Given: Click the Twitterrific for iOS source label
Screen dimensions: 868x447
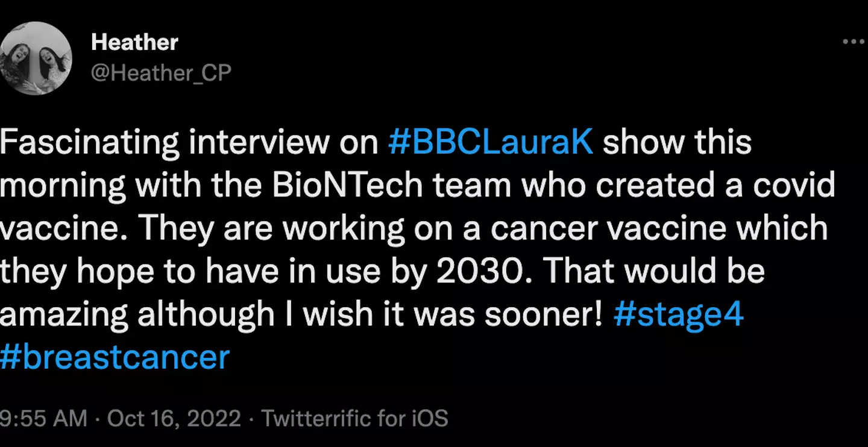Looking at the screenshot, I should click(354, 419).
